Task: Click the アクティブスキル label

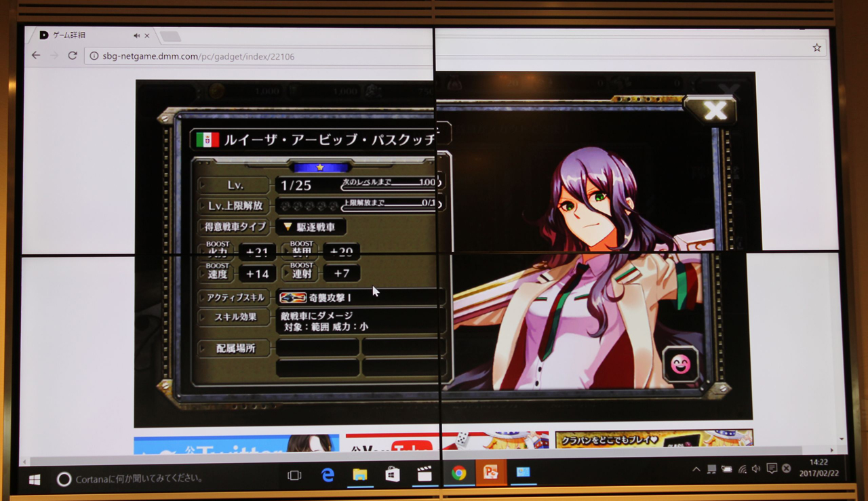Action: coord(235,298)
